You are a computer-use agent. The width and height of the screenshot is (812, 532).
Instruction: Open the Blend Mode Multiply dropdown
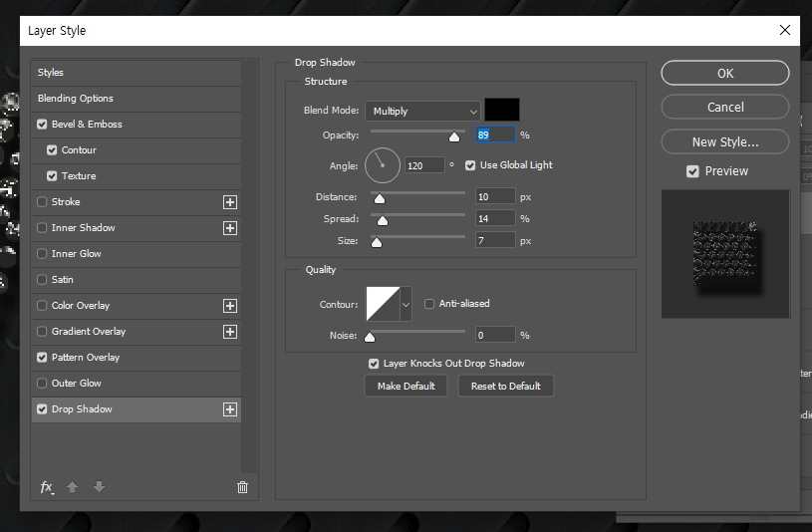click(422, 112)
